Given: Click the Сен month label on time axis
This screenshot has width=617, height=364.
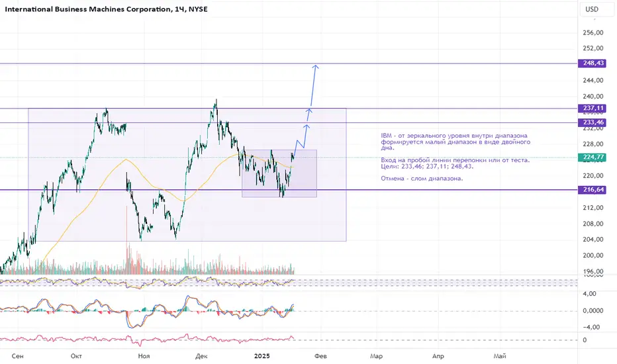Looking at the screenshot, I should (18, 356).
